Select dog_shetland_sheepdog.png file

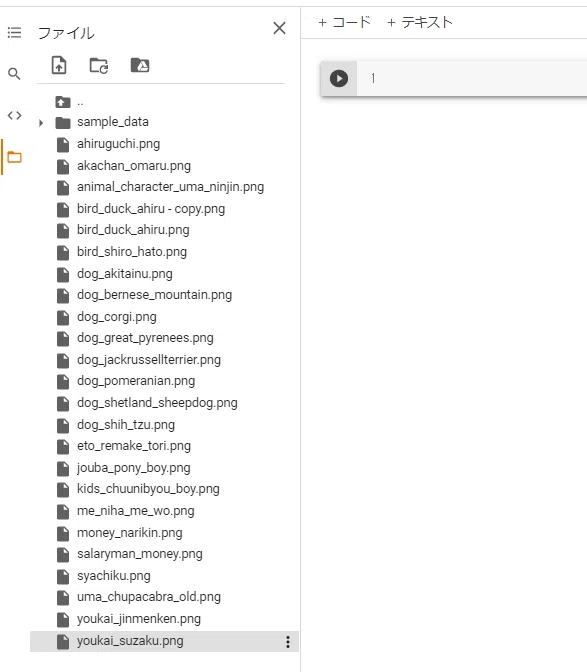coord(157,403)
